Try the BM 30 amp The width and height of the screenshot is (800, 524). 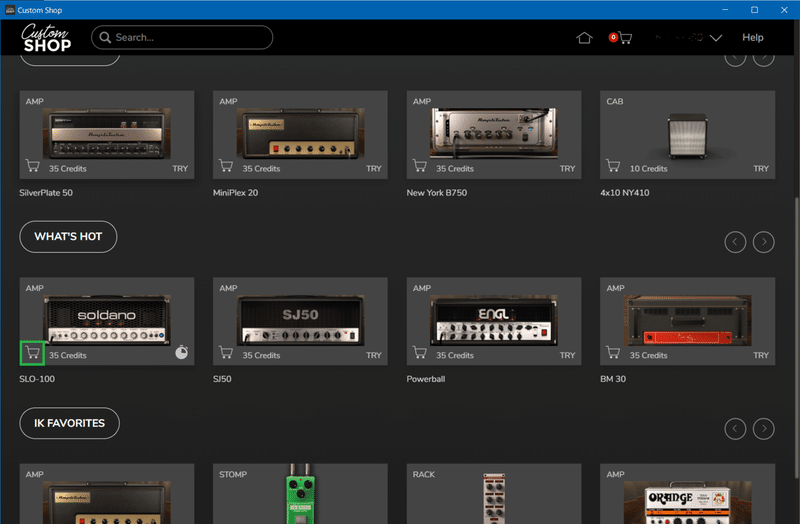[761, 356]
